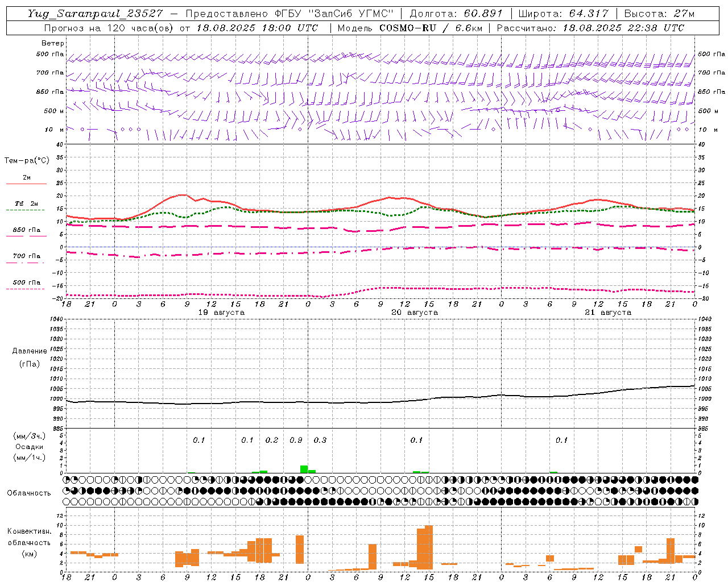Viewport: 728px width, 582px height.
Task: Click 'Предоставлено ФГБУ "ЗапСиб УГМС"' text
Action: [x=289, y=14]
